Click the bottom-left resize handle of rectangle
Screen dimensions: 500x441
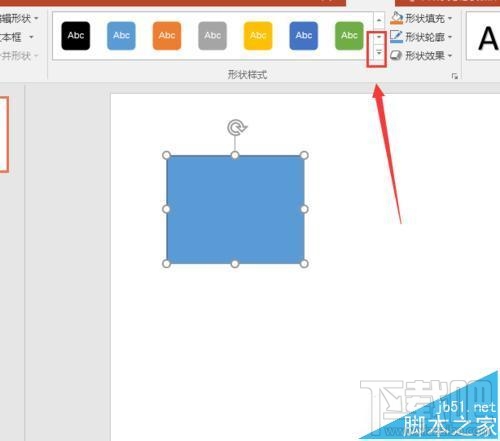pyautogui.click(x=166, y=264)
